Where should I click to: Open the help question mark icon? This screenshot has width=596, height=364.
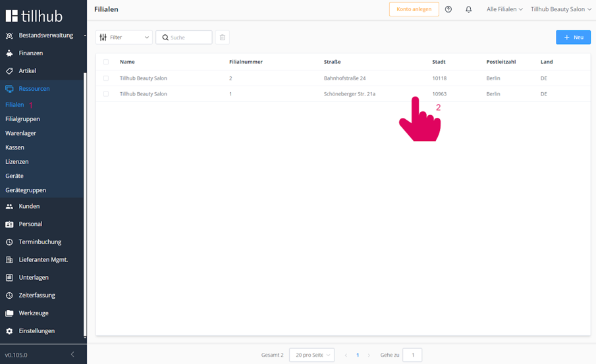click(x=448, y=9)
